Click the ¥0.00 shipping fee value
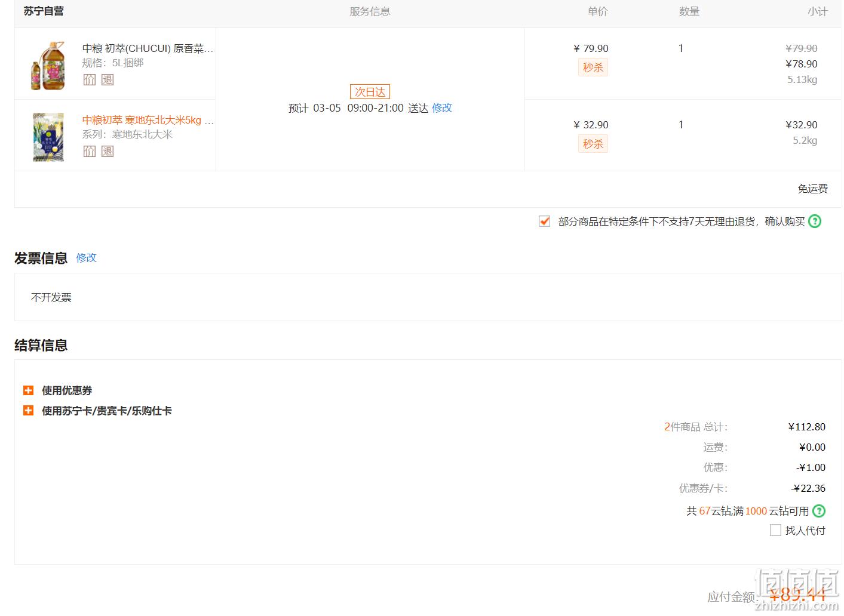Viewport: 844px width, 616px height. (812, 447)
